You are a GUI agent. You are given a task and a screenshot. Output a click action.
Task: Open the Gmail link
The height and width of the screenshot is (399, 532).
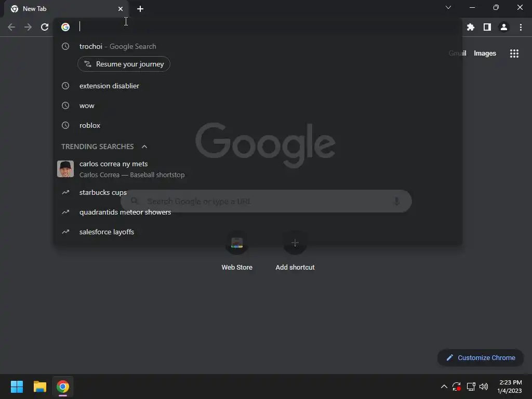tap(457, 54)
